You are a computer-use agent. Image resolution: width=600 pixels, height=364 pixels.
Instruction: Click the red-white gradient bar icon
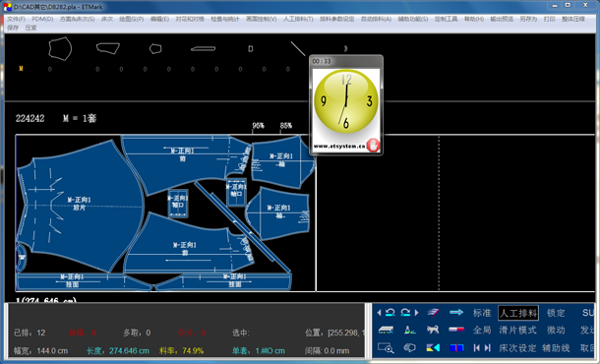(x=456, y=330)
